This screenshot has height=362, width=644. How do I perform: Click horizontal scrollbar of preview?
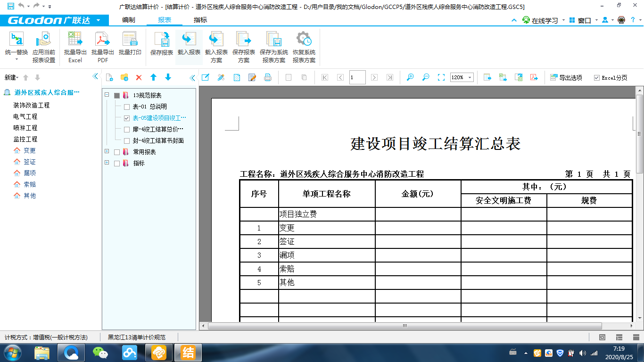click(x=405, y=326)
